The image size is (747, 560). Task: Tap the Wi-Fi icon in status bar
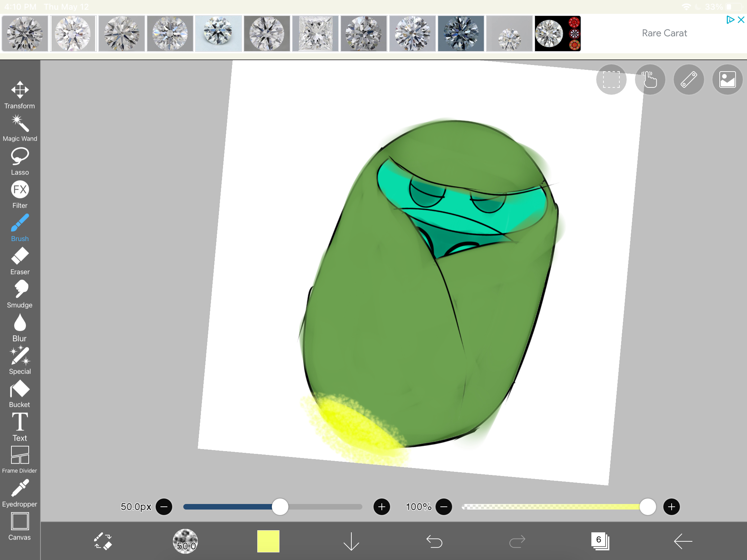pyautogui.click(x=686, y=7)
